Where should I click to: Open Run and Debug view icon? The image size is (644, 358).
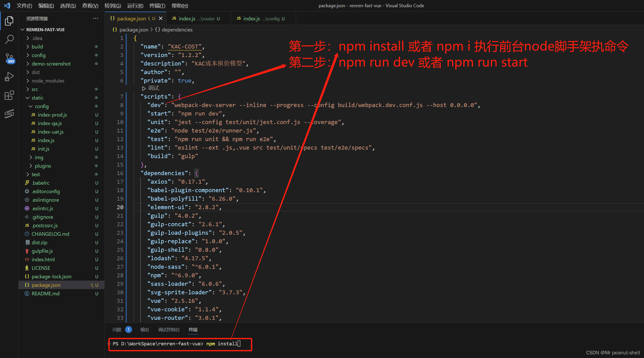tap(9, 77)
